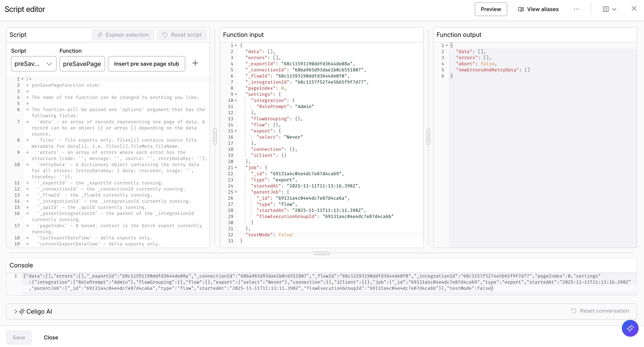This screenshot has height=347, width=644.
Task: Click the "_connectionId" line in Function input
Action: coord(306,70)
